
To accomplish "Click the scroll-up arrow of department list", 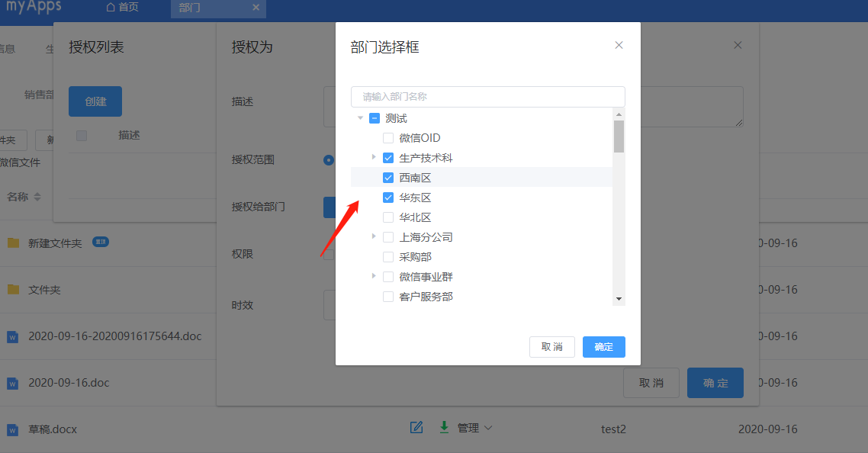I will (619, 114).
